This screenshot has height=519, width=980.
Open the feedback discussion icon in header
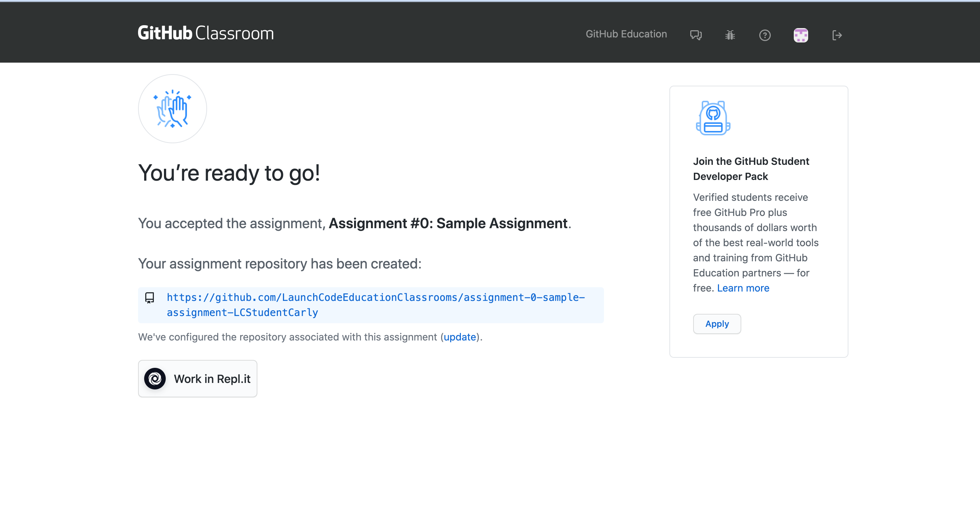coord(695,35)
